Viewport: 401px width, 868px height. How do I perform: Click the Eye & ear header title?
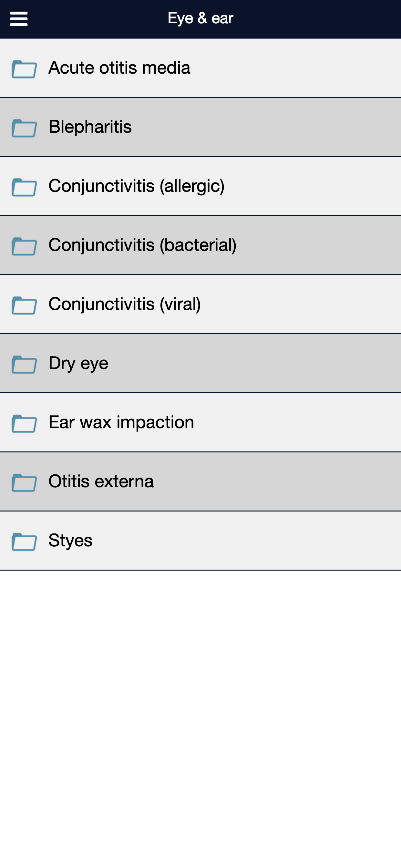tap(200, 18)
